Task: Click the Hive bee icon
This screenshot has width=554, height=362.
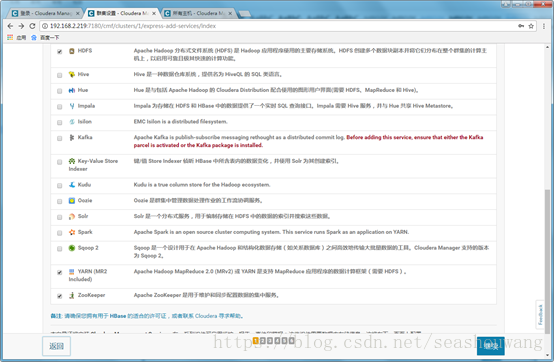Action: pyautogui.click(x=72, y=75)
